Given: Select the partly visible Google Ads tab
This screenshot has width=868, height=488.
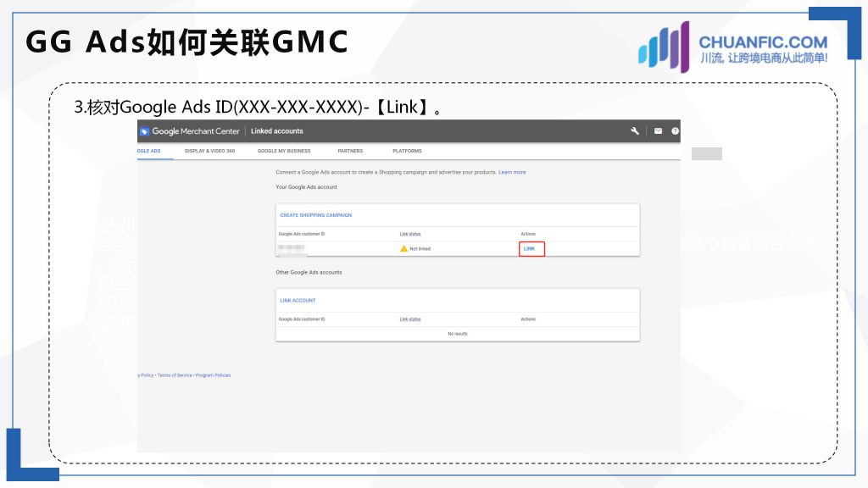Looking at the screenshot, I should pyautogui.click(x=149, y=151).
